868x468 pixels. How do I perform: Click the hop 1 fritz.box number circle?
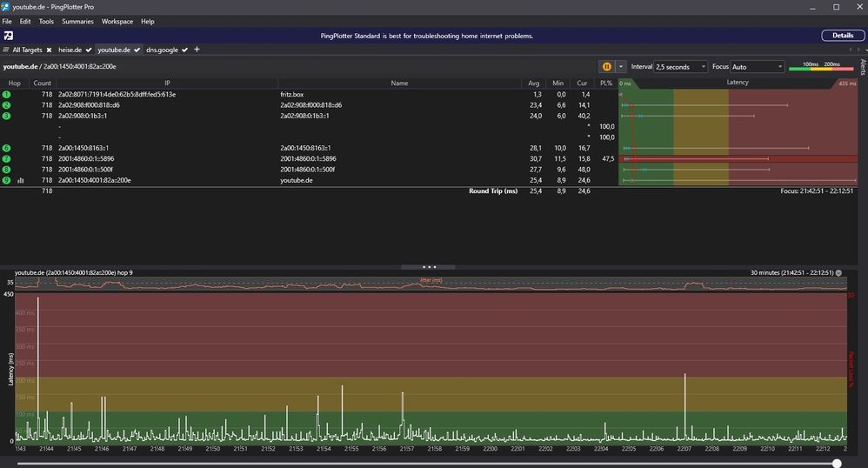[x=7, y=94]
